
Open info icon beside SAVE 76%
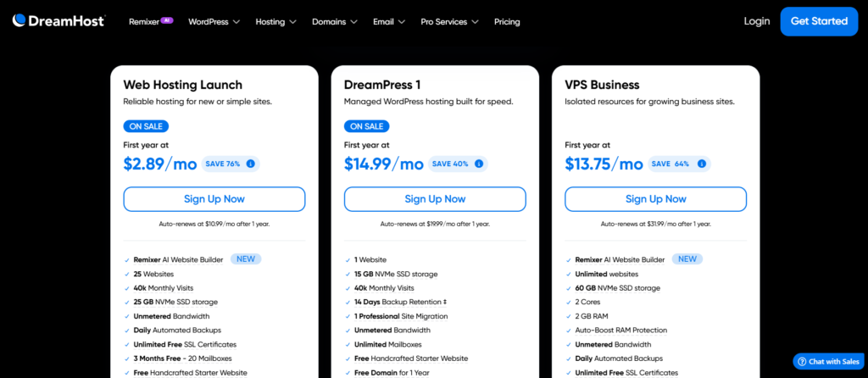coord(250,164)
